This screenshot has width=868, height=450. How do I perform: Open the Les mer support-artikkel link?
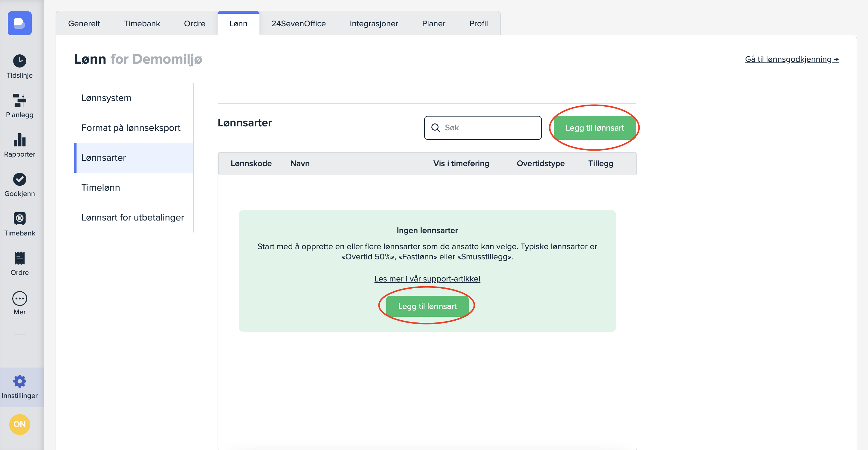(427, 278)
